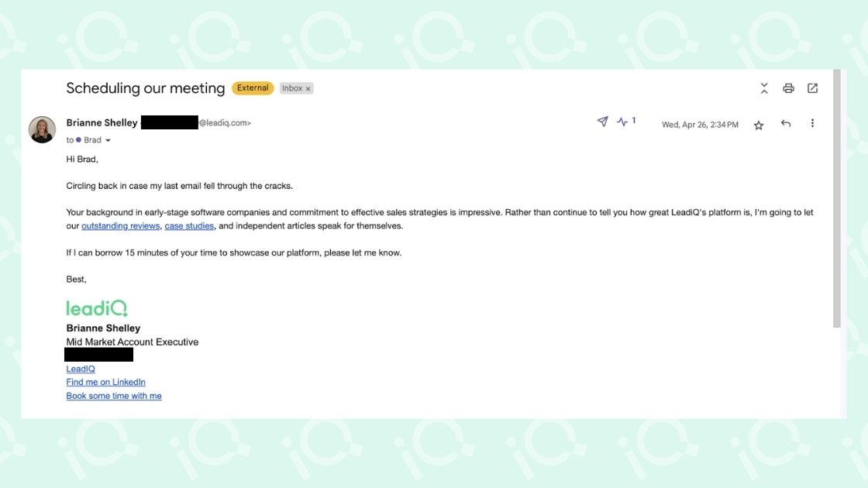Click Book some time with me link
The image size is (868, 488).
(x=114, y=396)
